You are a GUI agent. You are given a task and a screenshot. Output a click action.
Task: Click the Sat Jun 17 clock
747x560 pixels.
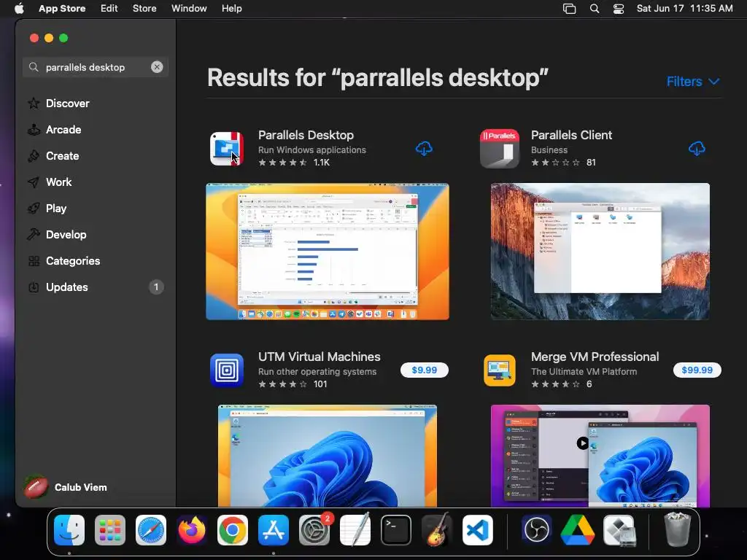pos(684,9)
